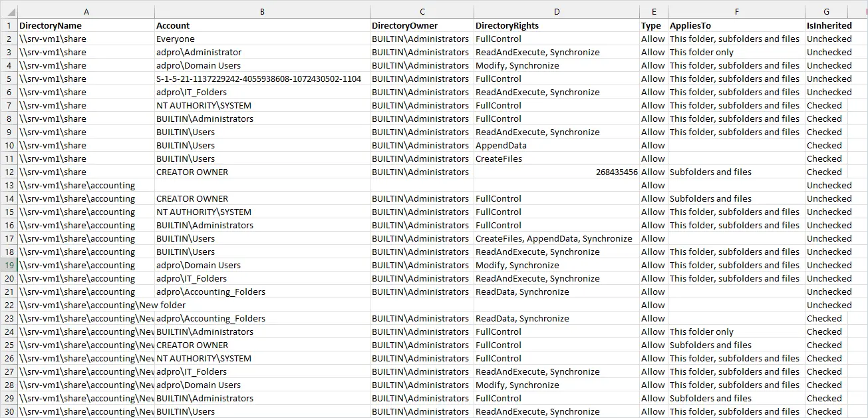868x418 pixels.
Task: Click 'CreateFiles, AppendData, Synchronize' cell
Action: tap(557, 238)
